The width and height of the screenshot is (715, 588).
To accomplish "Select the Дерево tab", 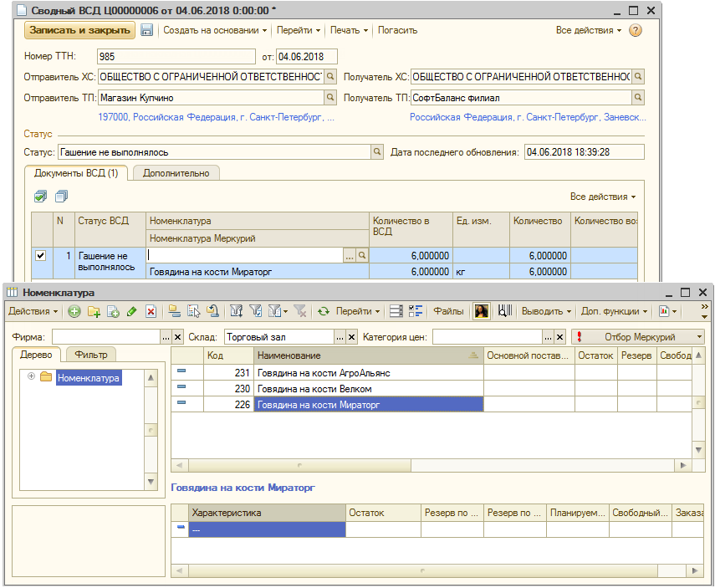I will click(36, 355).
